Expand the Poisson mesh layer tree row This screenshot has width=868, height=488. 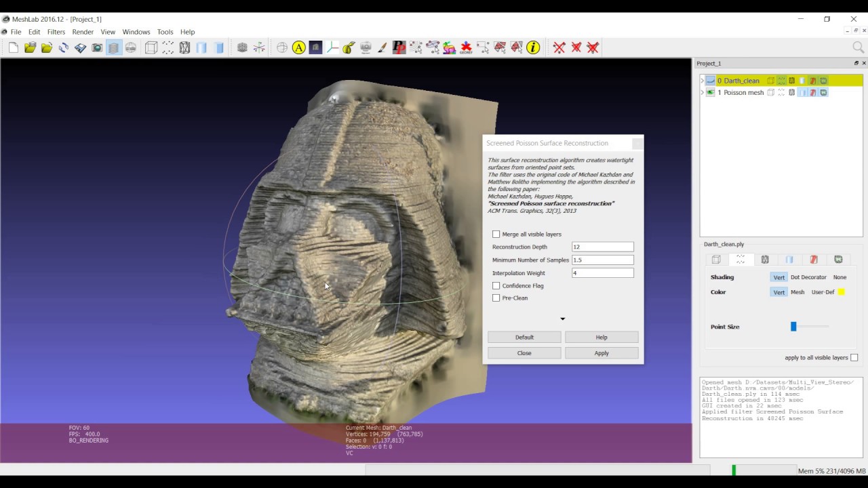703,92
